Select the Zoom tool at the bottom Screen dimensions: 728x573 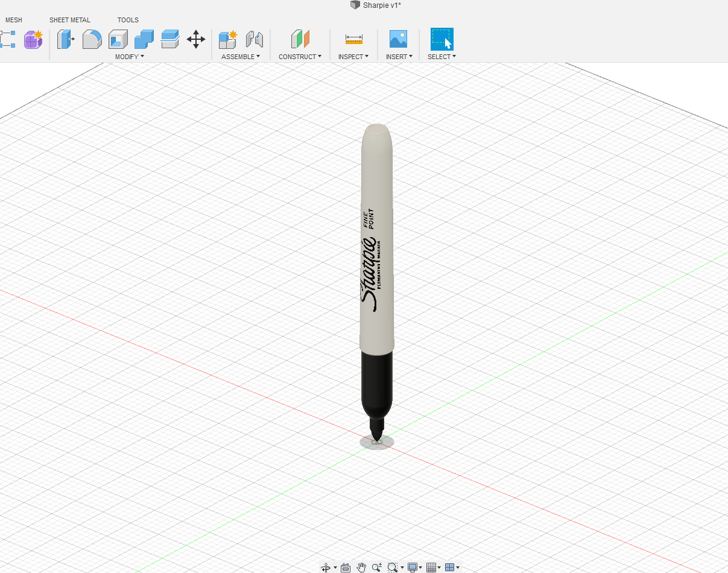coord(376,567)
